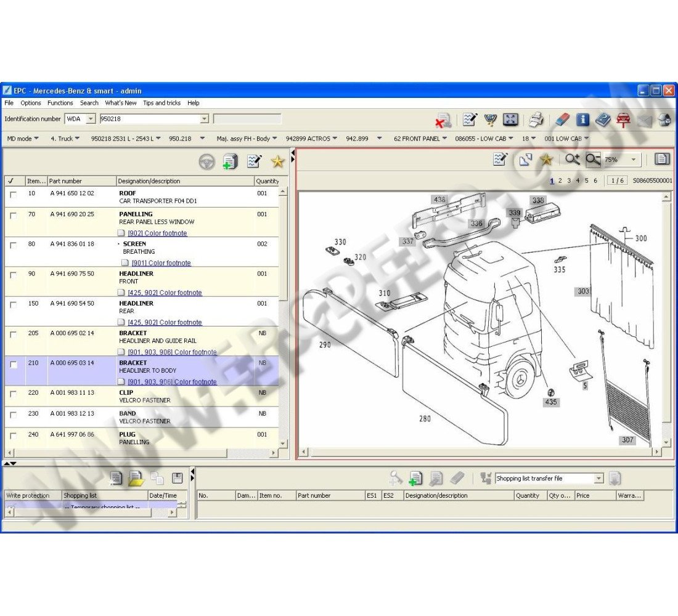Open the page view icon in picture toolbar
Viewport: 678px width, 616px height.
(662, 159)
